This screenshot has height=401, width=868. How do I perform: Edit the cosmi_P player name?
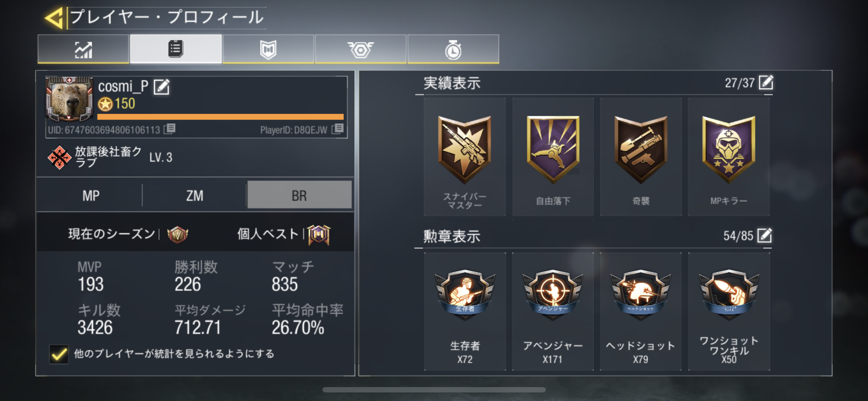161,87
